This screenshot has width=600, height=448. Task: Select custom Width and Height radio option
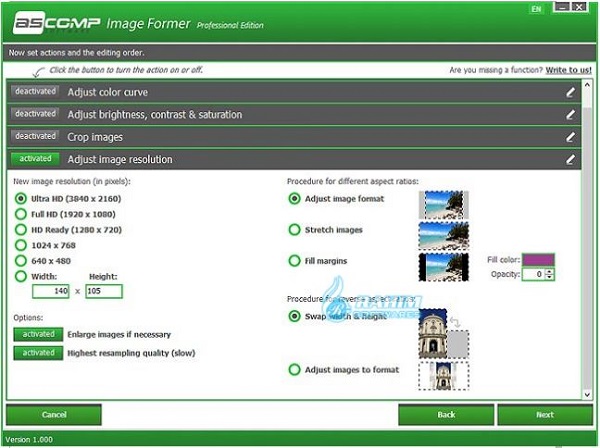(x=21, y=276)
